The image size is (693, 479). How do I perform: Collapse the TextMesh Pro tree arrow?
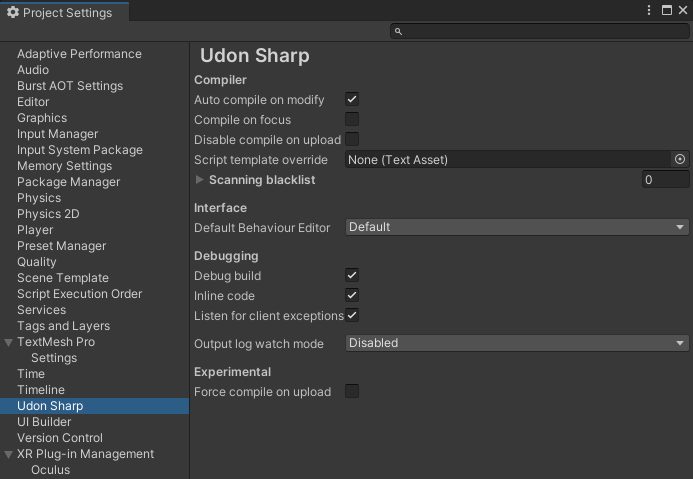click(x=8, y=342)
